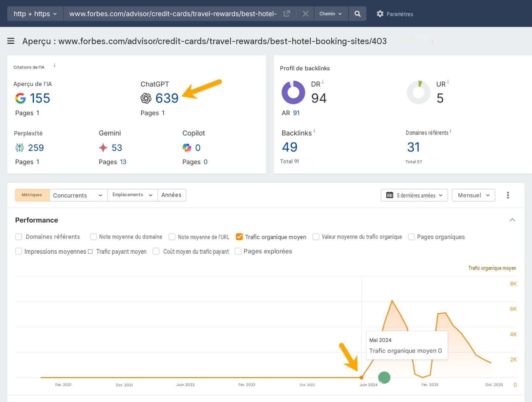Clear the URL input with X icon
The height and width of the screenshot is (402, 532).
[305, 14]
